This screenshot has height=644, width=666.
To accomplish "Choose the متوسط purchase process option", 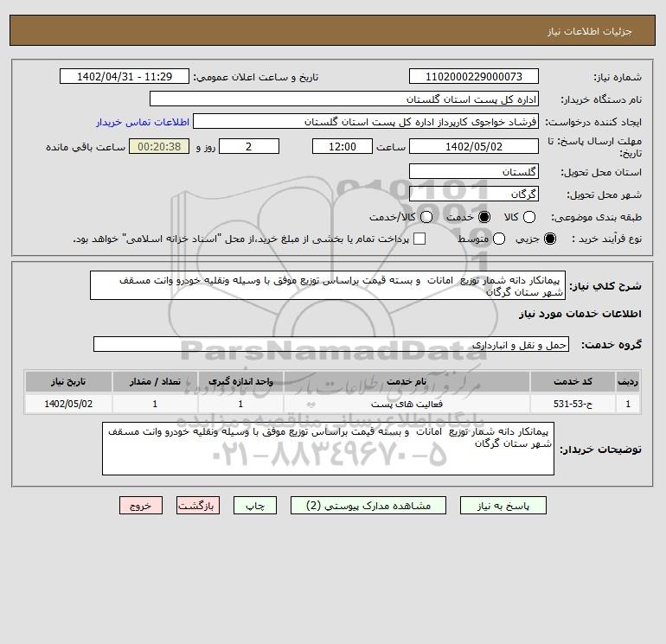I will 499,239.
